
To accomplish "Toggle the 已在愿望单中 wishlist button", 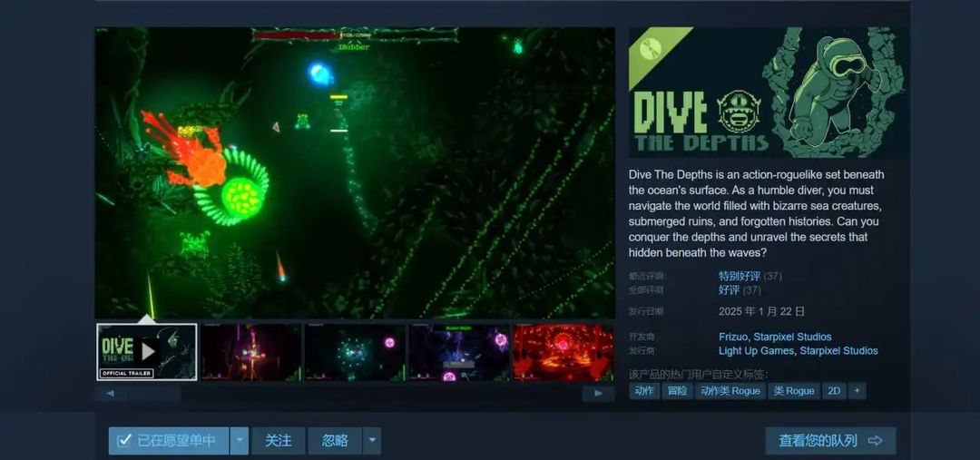I will tap(169, 441).
